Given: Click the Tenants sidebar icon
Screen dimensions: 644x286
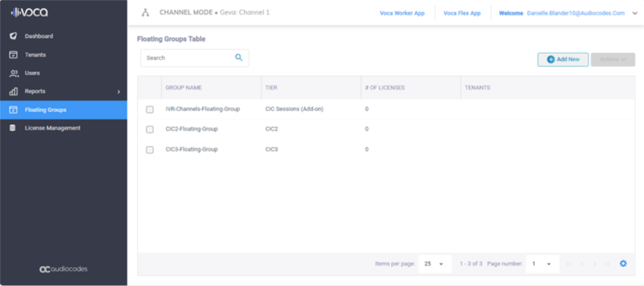Looking at the screenshot, I should [x=14, y=55].
